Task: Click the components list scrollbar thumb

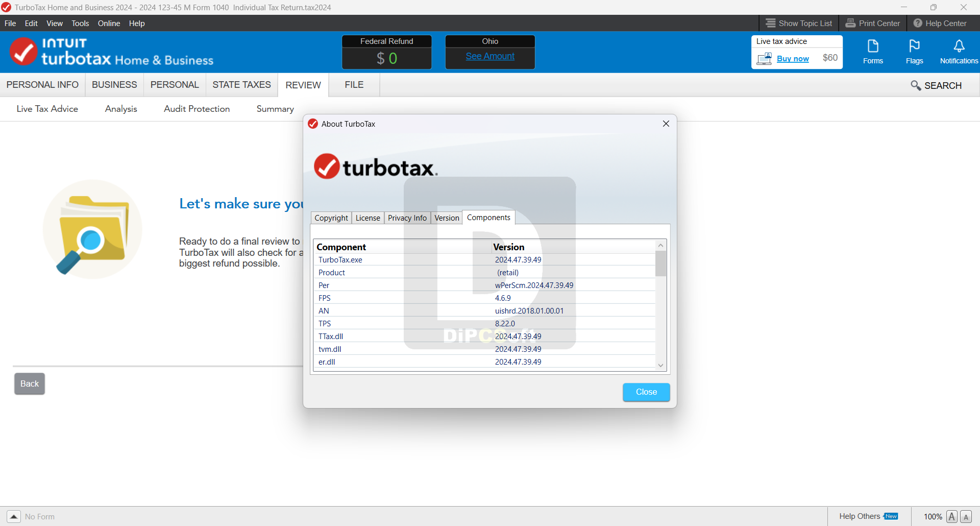Action: tap(660, 264)
